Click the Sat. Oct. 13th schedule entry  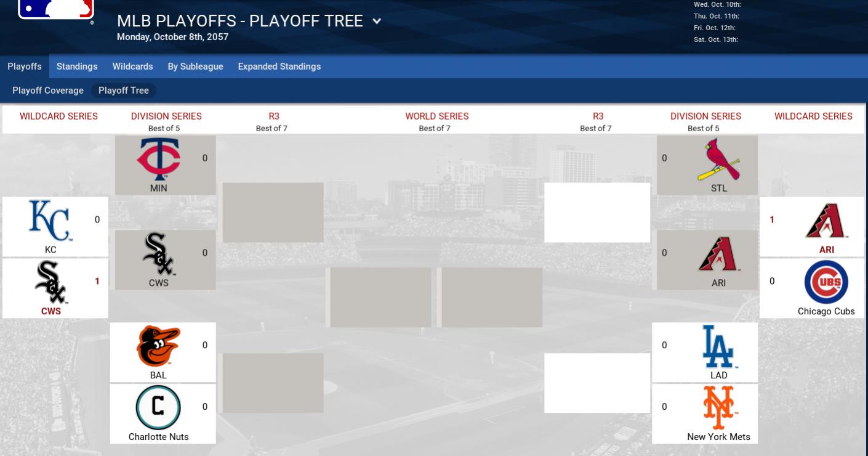pos(716,39)
